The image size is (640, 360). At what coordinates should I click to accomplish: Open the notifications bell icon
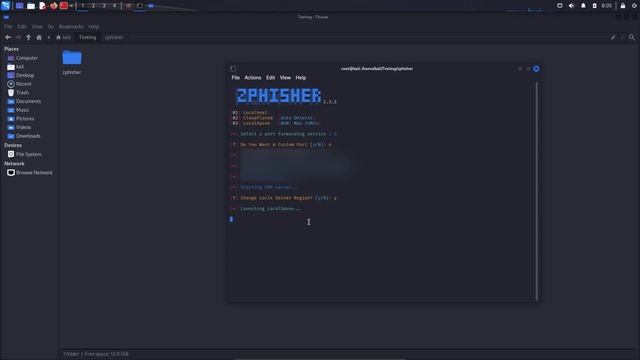(583, 6)
